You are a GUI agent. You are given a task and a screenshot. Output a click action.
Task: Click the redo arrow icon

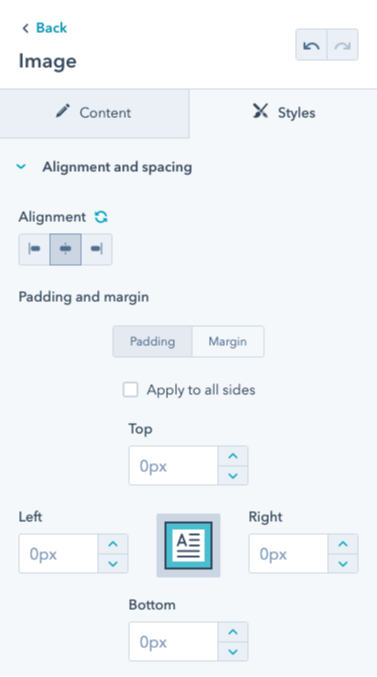[342, 45]
